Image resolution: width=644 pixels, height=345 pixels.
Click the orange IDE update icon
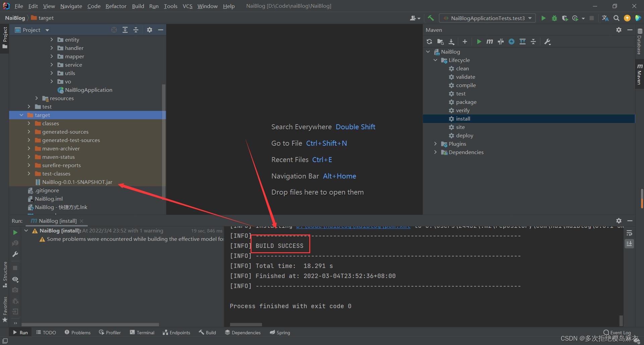627,18
